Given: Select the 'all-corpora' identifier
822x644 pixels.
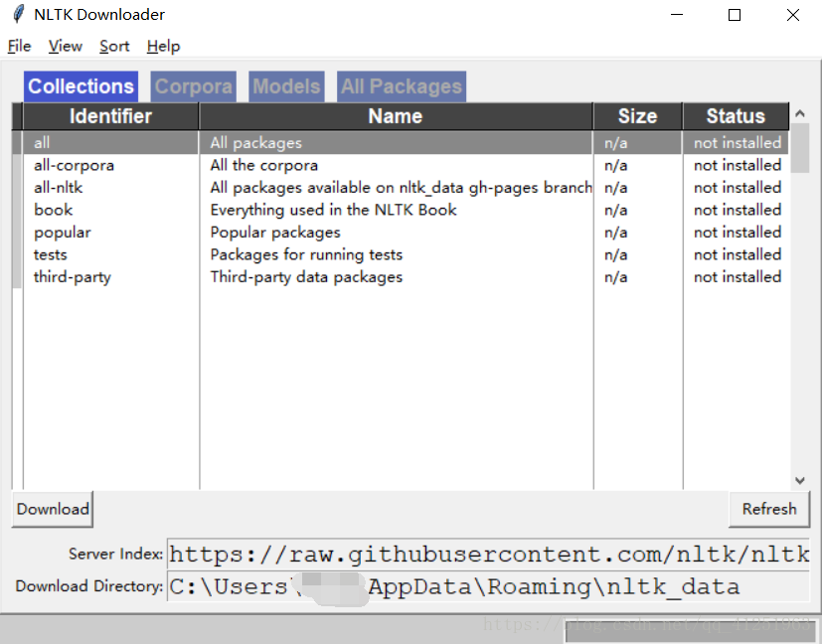Looking at the screenshot, I should (x=74, y=165).
